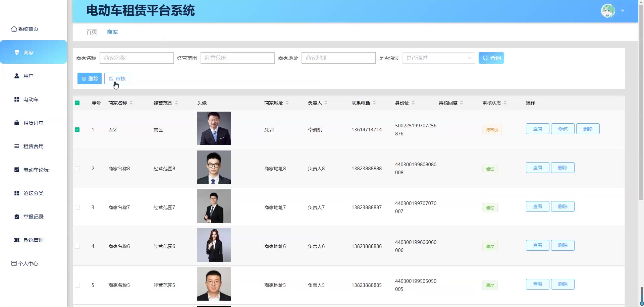Viewport: 644px width, 307px height.
Task: Switch to the 首页 breadcrumb tab
Action: 92,32
